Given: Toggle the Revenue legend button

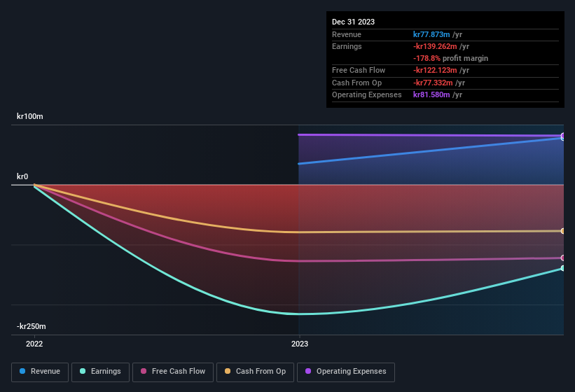Looking at the screenshot, I should click(40, 372).
